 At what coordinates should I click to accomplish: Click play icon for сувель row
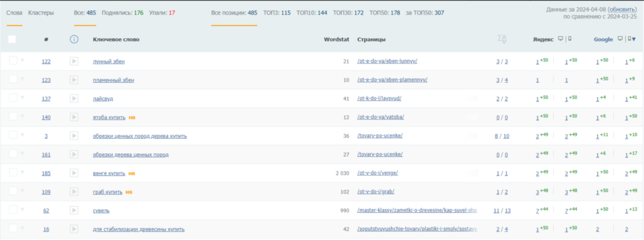[74, 210]
